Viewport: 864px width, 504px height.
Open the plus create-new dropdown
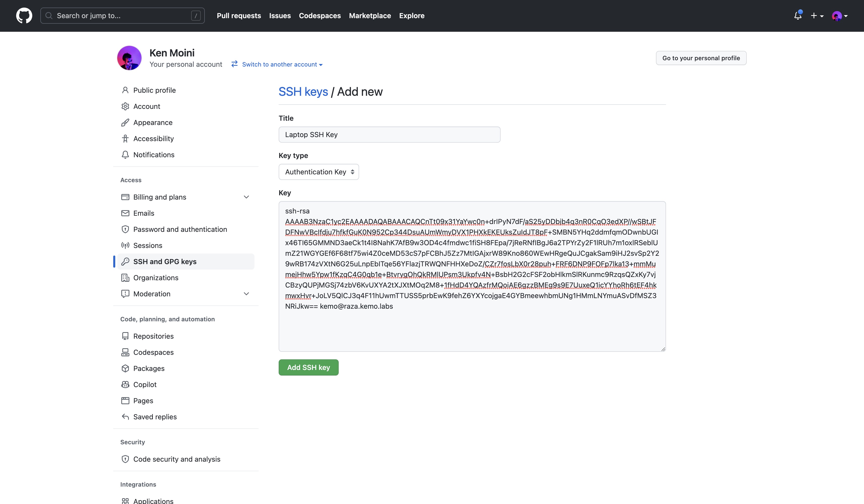tap(817, 16)
